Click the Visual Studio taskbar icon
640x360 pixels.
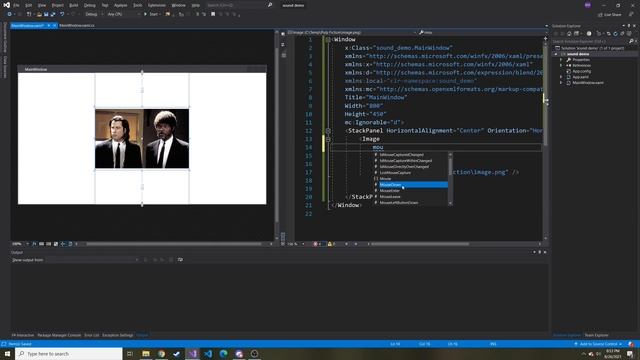pyautogui.click(x=193, y=354)
